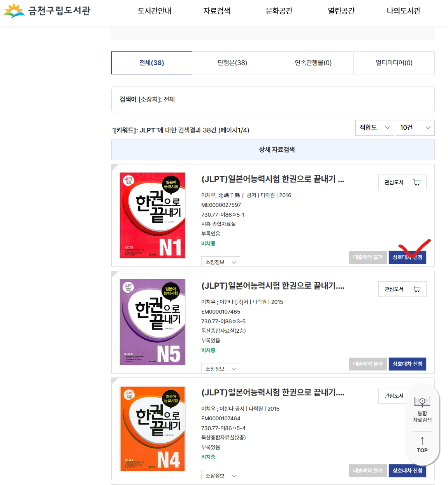448x485 pixels.
Task: Add the N5 book to 관심도서
Action: pyautogui.click(x=402, y=289)
